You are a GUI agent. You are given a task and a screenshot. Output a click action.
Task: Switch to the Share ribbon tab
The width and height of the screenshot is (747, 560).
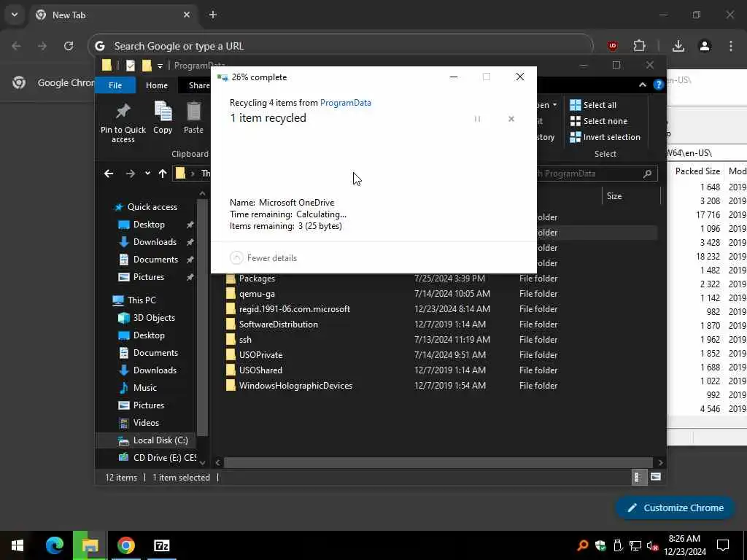(x=198, y=85)
